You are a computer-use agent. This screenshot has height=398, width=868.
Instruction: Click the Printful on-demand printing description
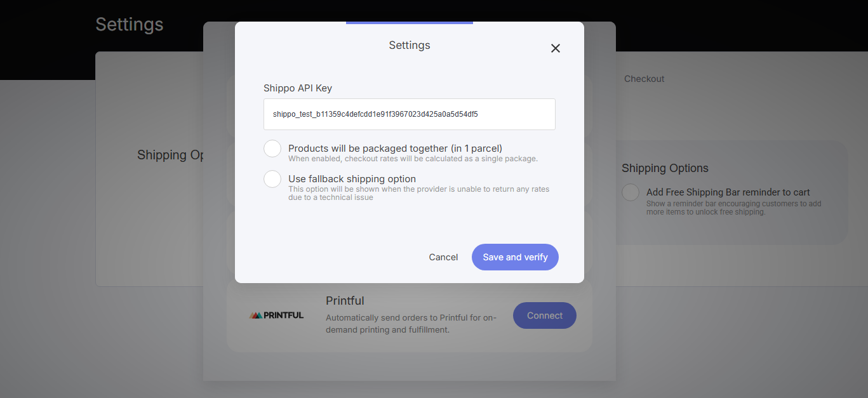411,324
